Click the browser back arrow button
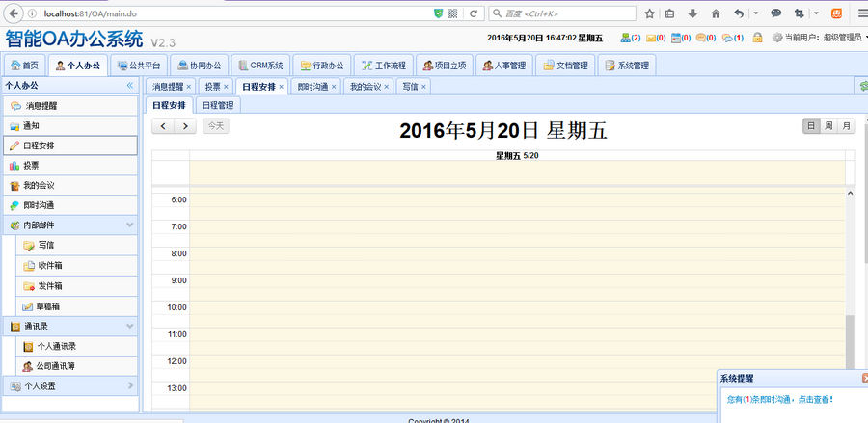868x423 pixels. (13, 13)
